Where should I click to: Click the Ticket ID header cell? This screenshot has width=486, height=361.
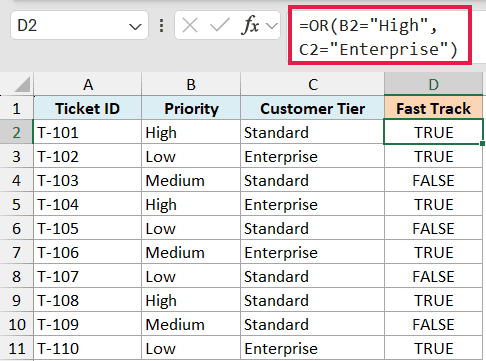coord(88,108)
